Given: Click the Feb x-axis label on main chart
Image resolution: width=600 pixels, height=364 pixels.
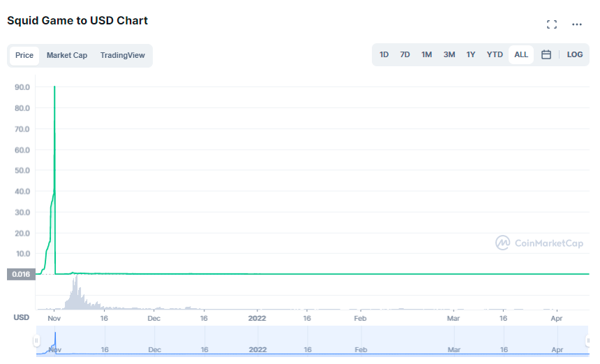Looking at the screenshot, I should [360, 318].
